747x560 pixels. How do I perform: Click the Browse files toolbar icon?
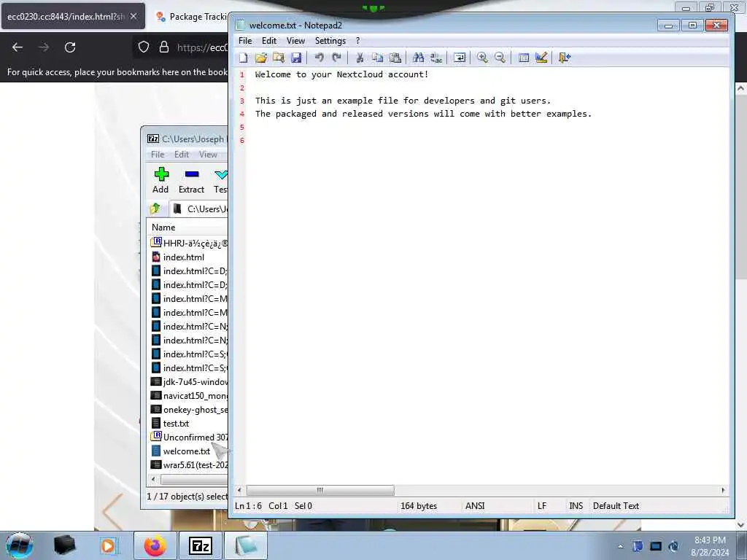click(x=279, y=58)
